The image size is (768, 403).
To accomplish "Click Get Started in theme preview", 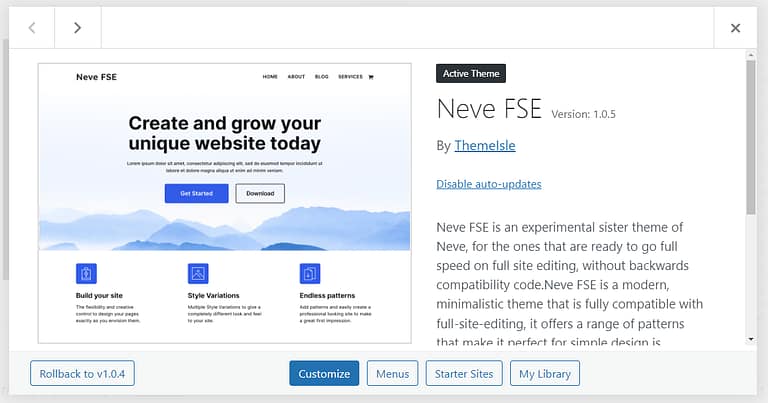I will 197,193.
